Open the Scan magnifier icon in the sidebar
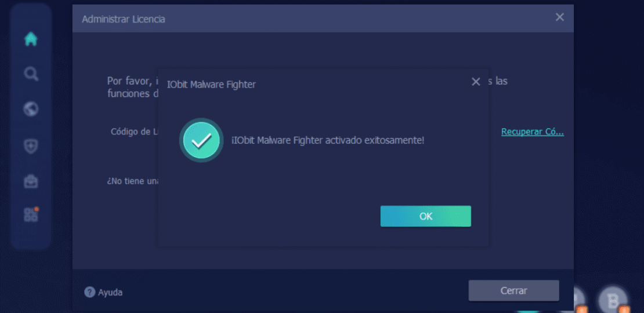The image size is (644, 313). click(31, 74)
